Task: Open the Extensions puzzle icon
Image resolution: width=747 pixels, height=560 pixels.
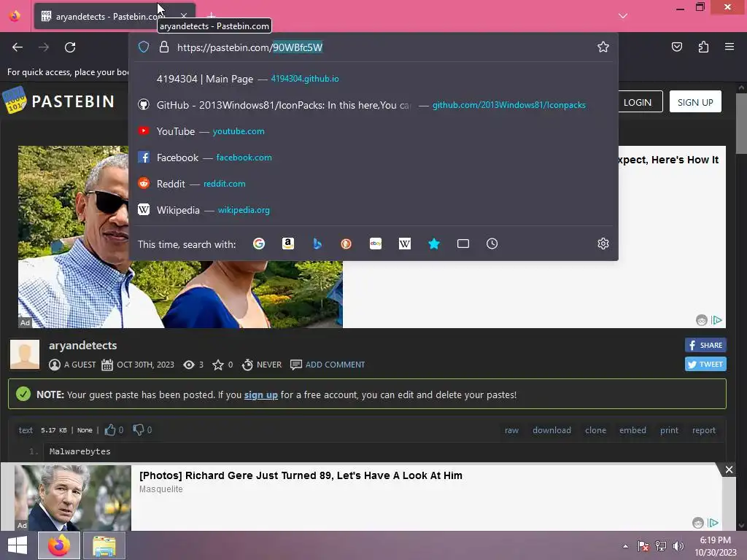Action: tap(703, 47)
